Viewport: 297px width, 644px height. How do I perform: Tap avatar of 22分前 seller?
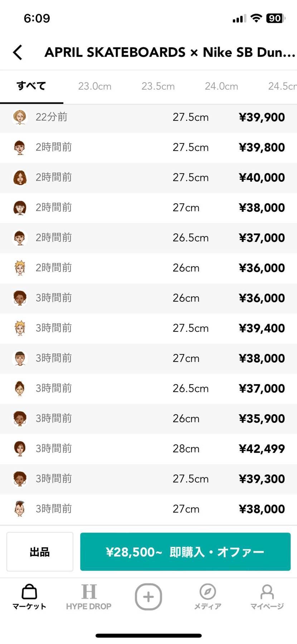(x=20, y=117)
